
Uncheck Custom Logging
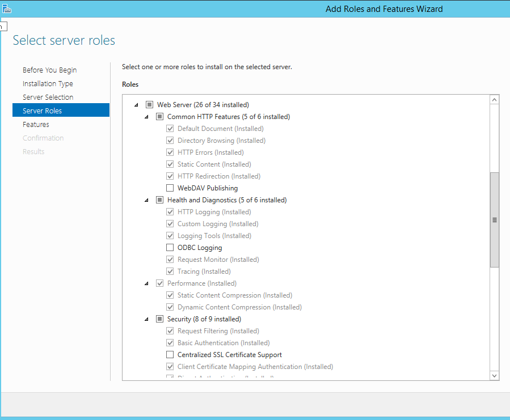click(170, 223)
